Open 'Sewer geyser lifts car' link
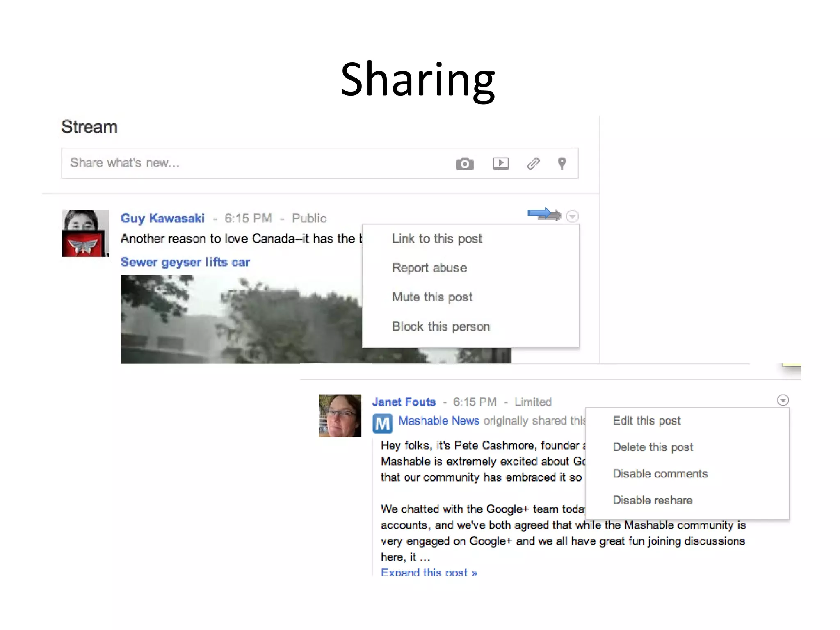Viewport: 840px width, 630px height. point(185,262)
